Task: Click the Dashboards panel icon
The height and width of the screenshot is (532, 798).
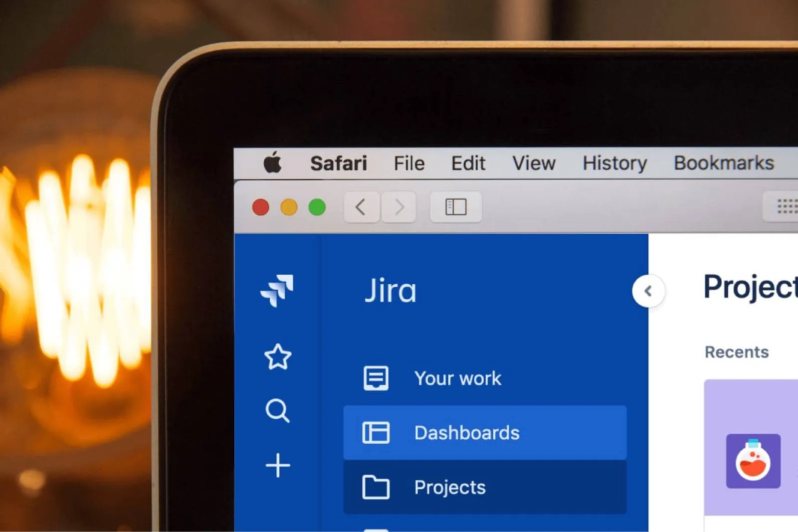Action: (x=378, y=433)
